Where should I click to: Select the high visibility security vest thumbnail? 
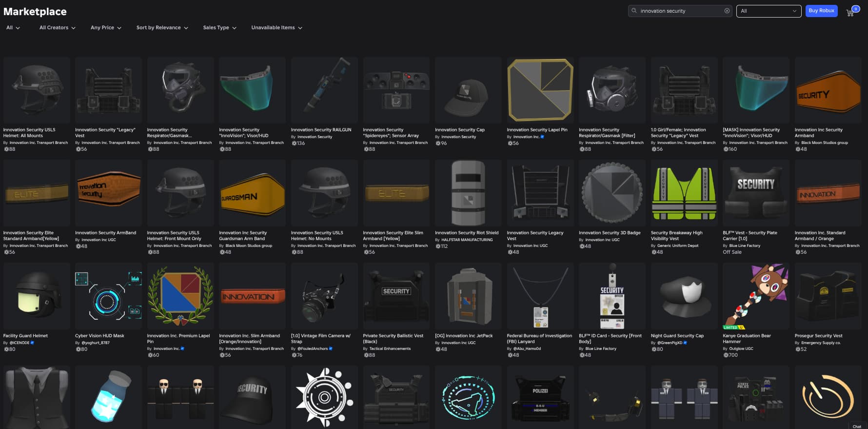coord(684,193)
